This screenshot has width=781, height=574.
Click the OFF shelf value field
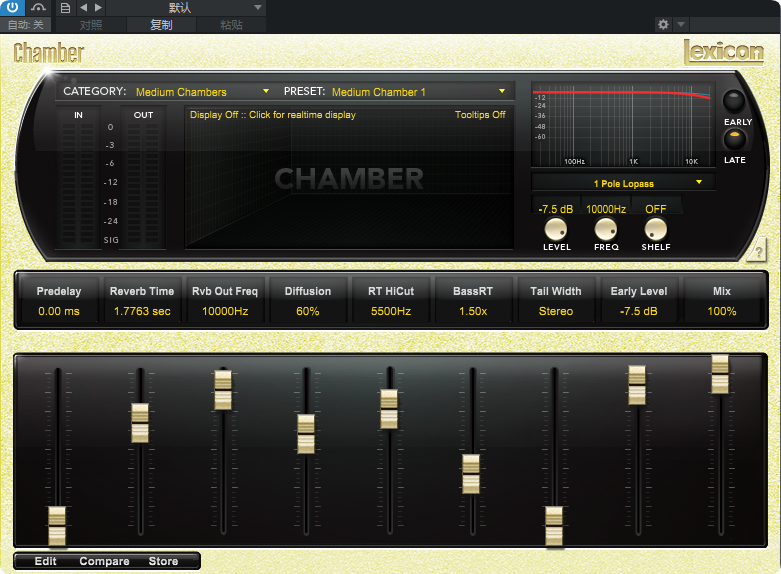[655, 209]
